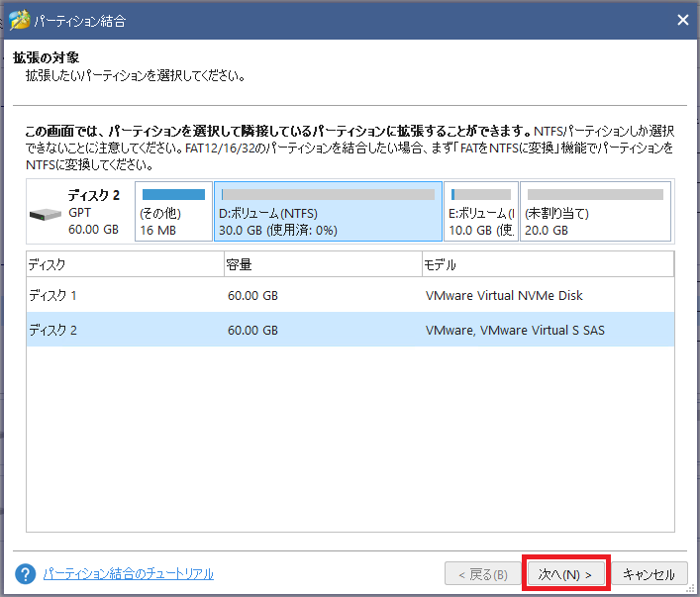Screen dimensions: 700x597
Task: Select the D:ボリューム (NTFS) partition block
Action: pyautogui.click(x=328, y=211)
